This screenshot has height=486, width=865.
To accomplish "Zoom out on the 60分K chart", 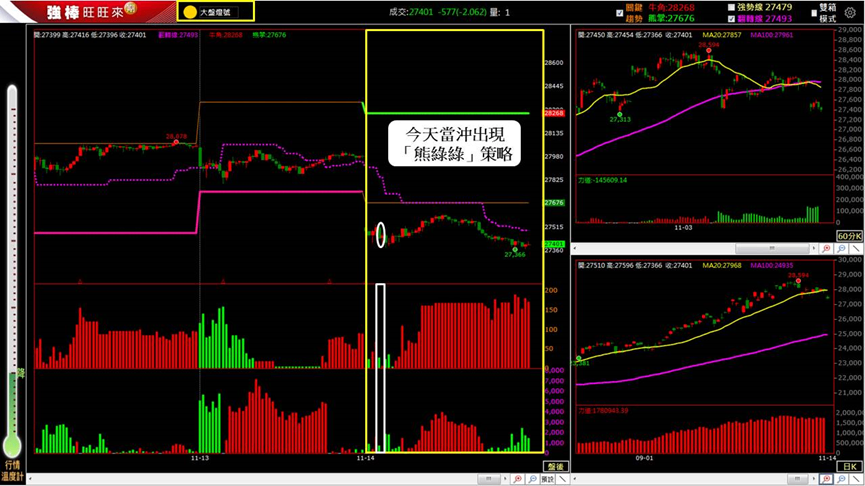I will tap(841, 249).
